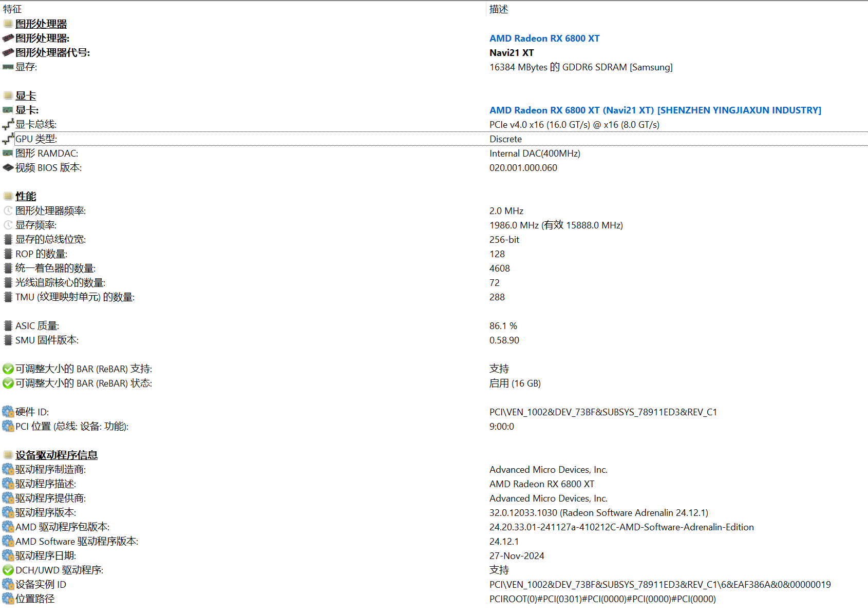Viewport: 868px width, 615px height.
Task: Select the 显卡 section heading
Action: click(x=26, y=96)
